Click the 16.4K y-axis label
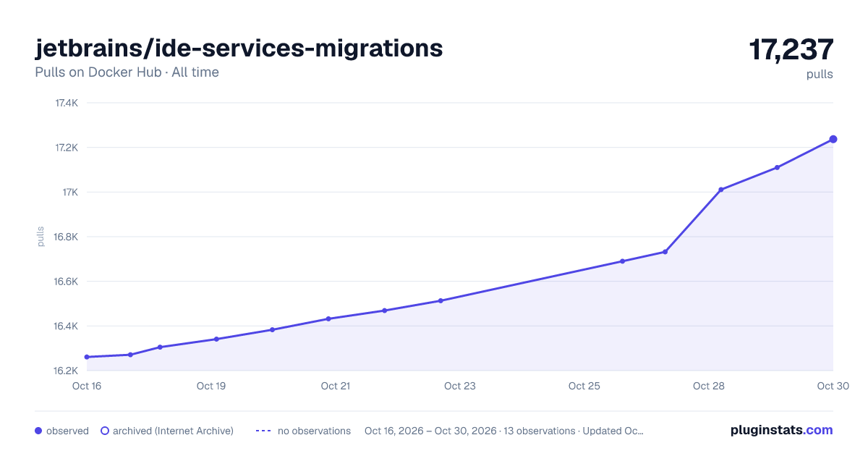The image size is (868, 456). 67,326
